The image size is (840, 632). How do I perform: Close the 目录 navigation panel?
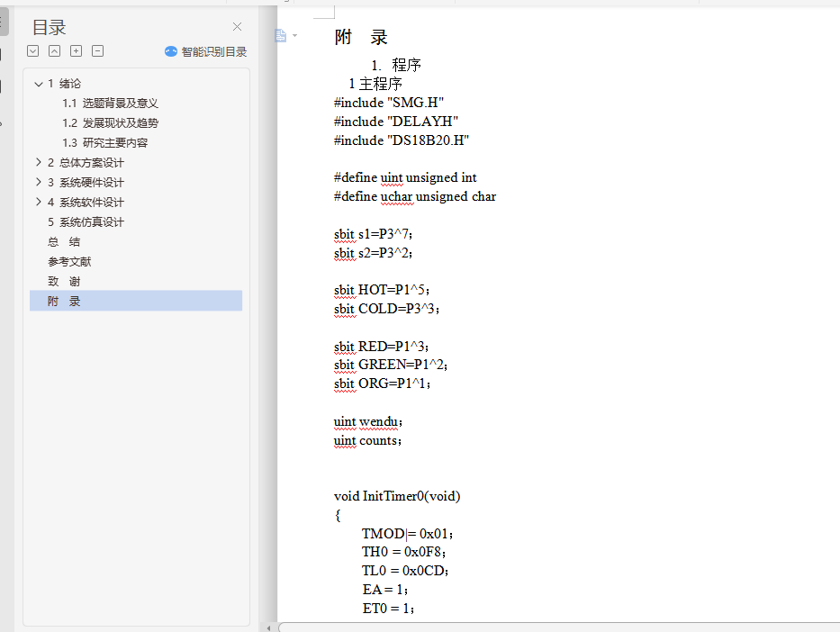[x=237, y=27]
